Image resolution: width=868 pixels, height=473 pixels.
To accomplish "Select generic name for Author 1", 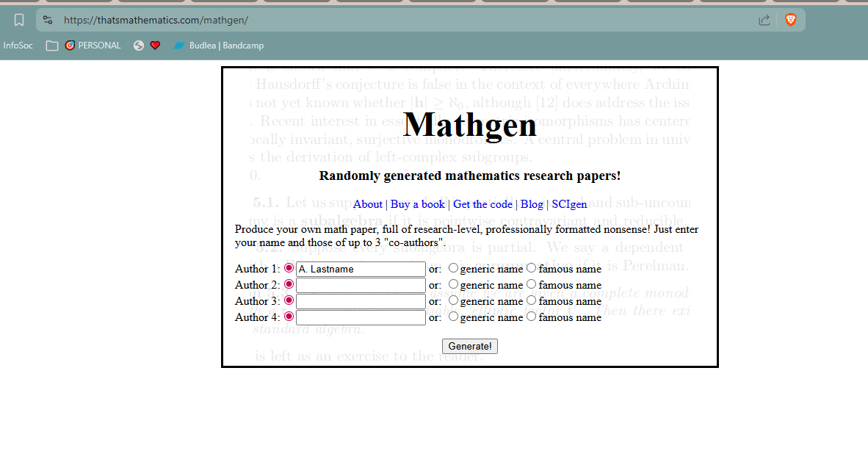I will [453, 269].
